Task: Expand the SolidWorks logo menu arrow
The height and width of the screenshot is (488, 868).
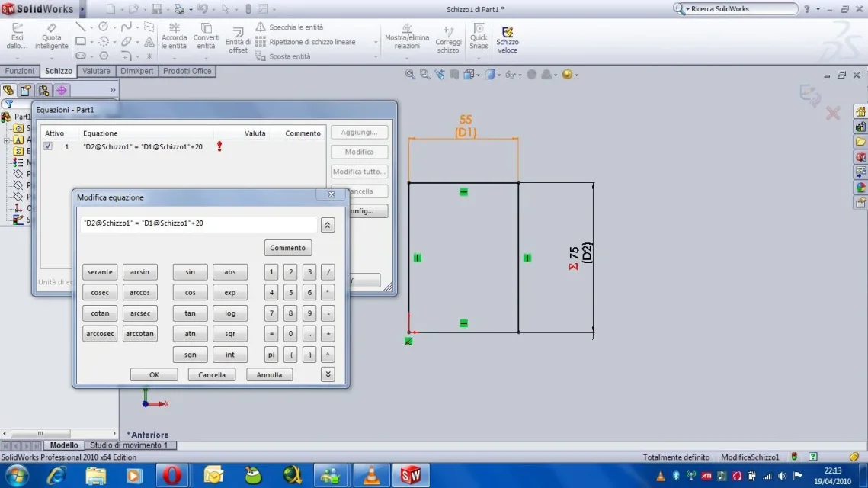Action: pyautogui.click(x=82, y=9)
